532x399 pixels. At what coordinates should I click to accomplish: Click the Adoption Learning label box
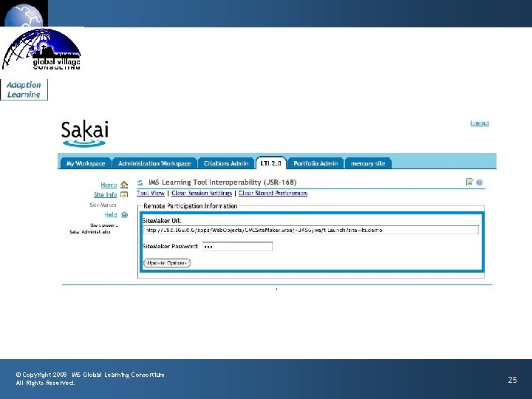24,89
